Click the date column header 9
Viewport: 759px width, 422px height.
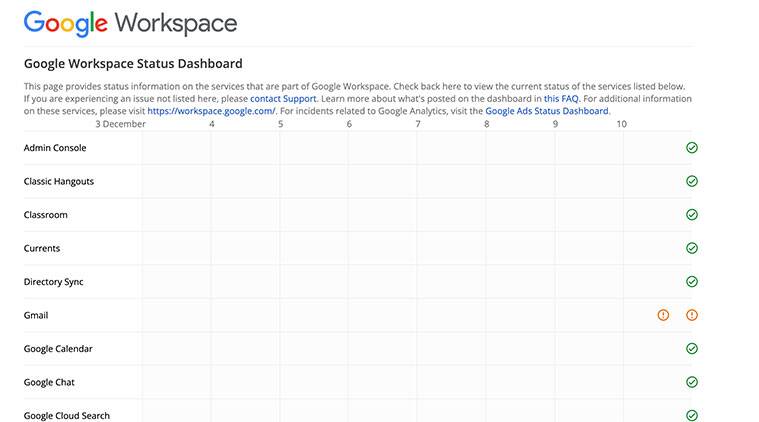[x=555, y=124]
